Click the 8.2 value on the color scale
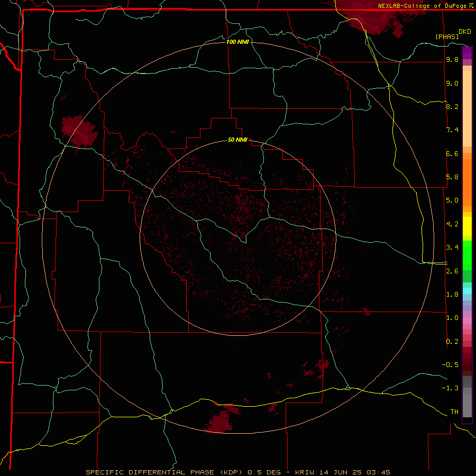This screenshot has width=476, height=476. [452, 106]
